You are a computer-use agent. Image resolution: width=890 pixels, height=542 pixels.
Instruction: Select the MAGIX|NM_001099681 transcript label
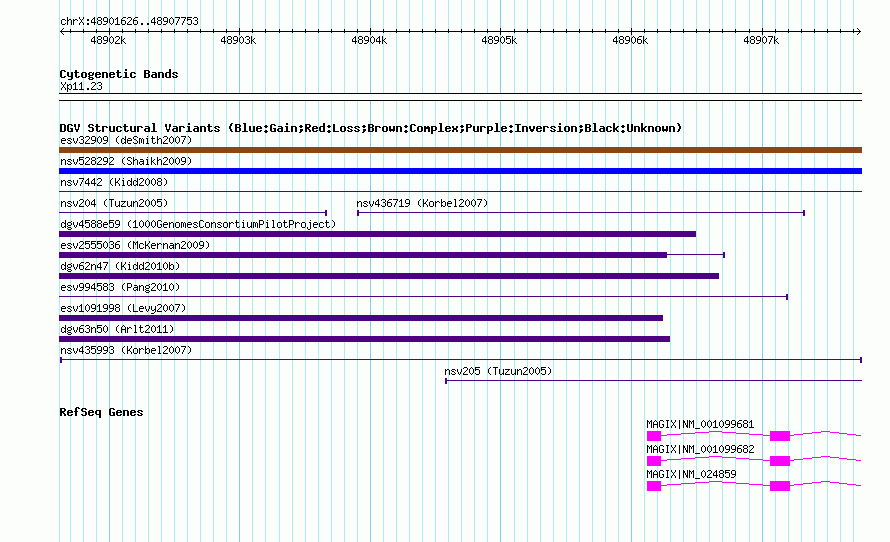coord(700,425)
